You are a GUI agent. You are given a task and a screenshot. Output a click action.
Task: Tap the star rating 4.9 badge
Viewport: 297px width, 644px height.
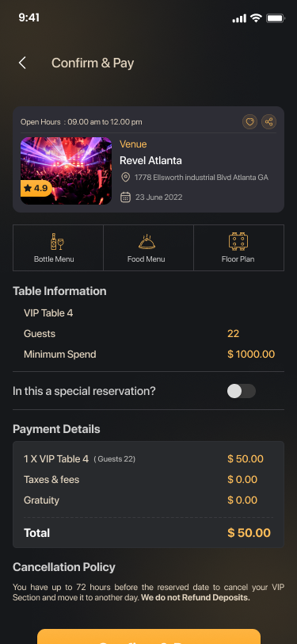36,188
